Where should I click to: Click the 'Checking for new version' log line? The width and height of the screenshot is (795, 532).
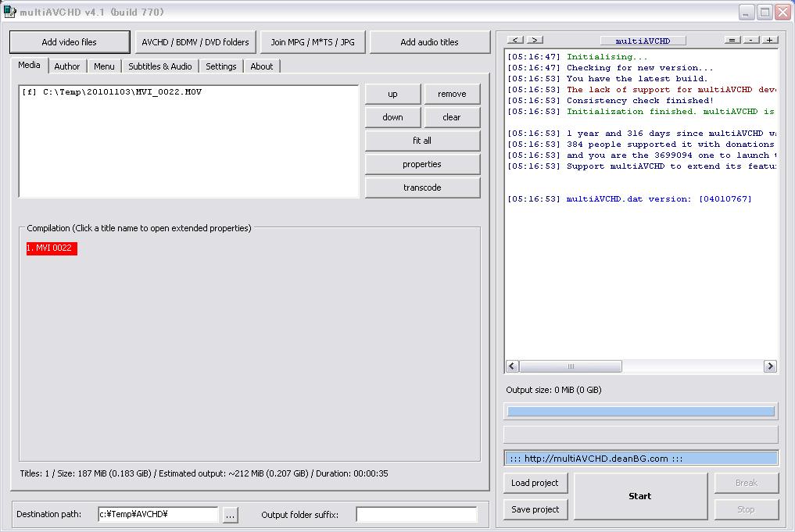610,68
